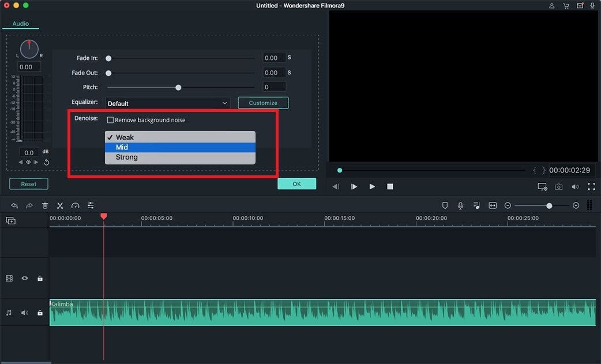Click the Customize equalizer button
The height and width of the screenshot is (364, 601).
tap(263, 103)
